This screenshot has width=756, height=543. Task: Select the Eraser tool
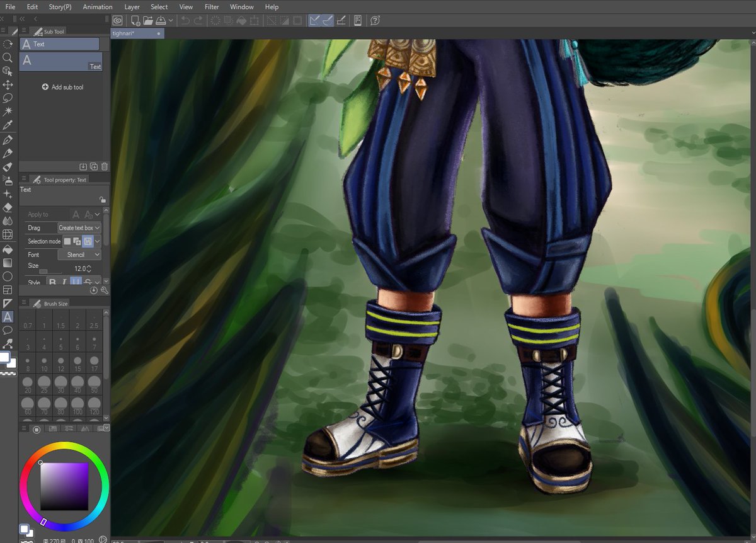coord(8,207)
